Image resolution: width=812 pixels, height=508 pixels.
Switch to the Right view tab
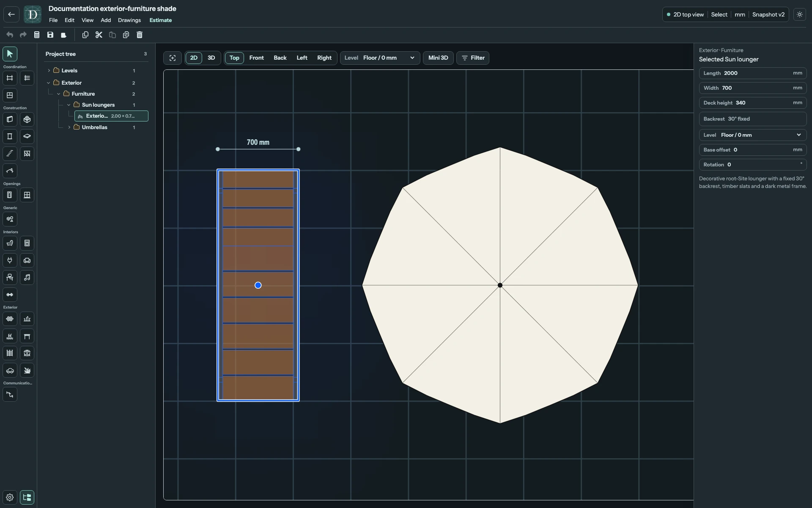pyautogui.click(x=324, y=58)
